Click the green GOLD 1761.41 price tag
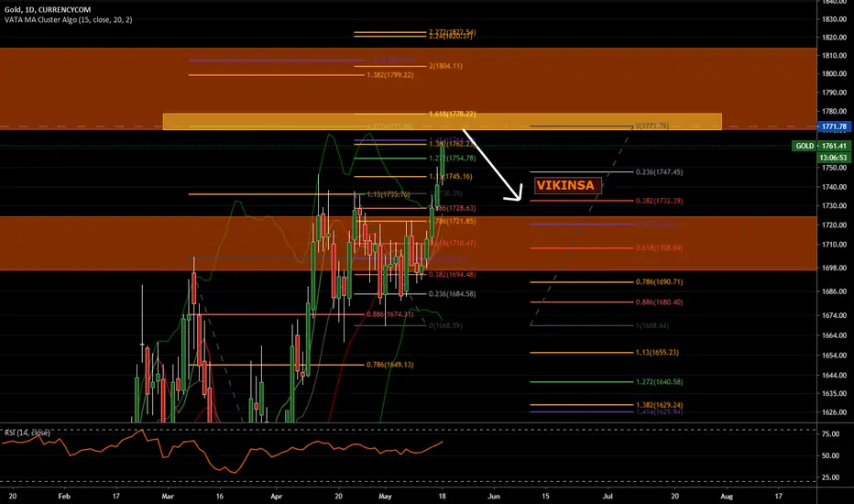 point(821,146)
